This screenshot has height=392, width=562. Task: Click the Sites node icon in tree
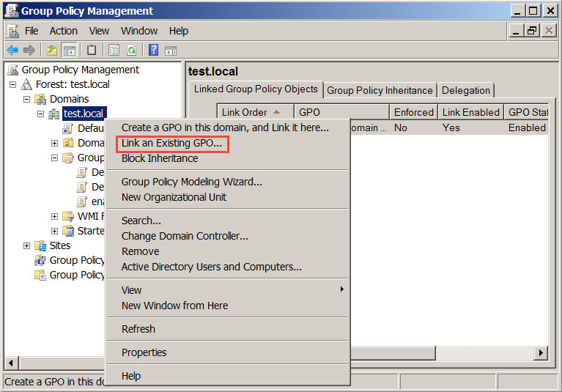tap(40, 245)
